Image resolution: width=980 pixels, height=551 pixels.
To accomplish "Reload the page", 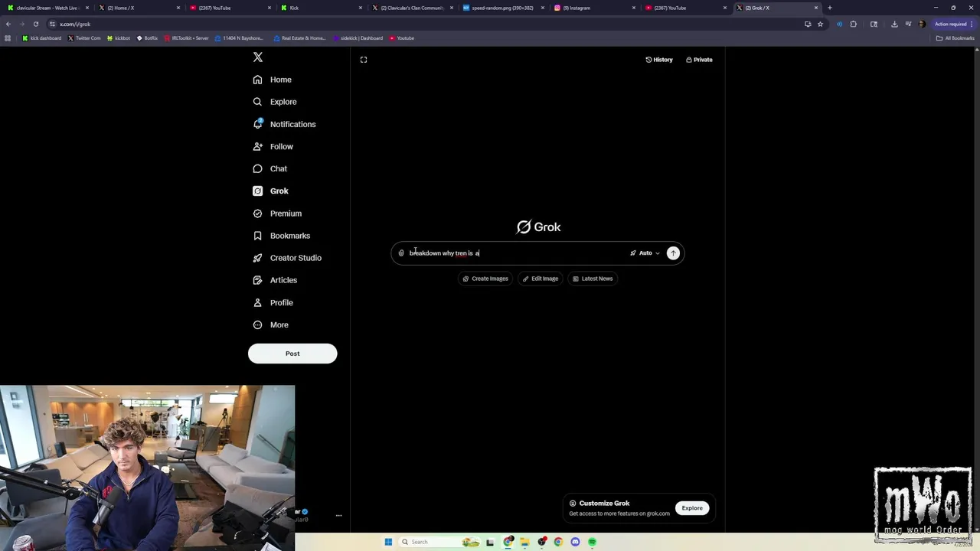I will tap(35, 24).
